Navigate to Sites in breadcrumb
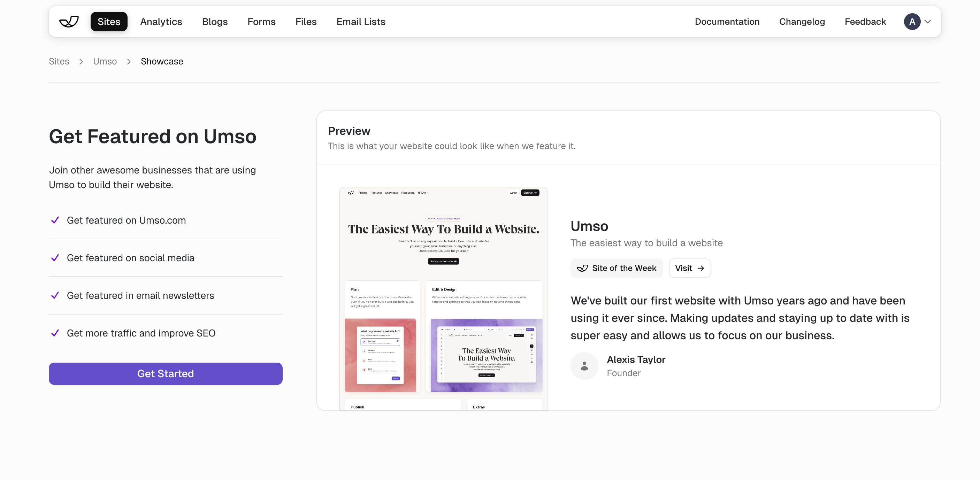Image resolution: width=980 pixels, height=480 pixels. pos(59,61)
